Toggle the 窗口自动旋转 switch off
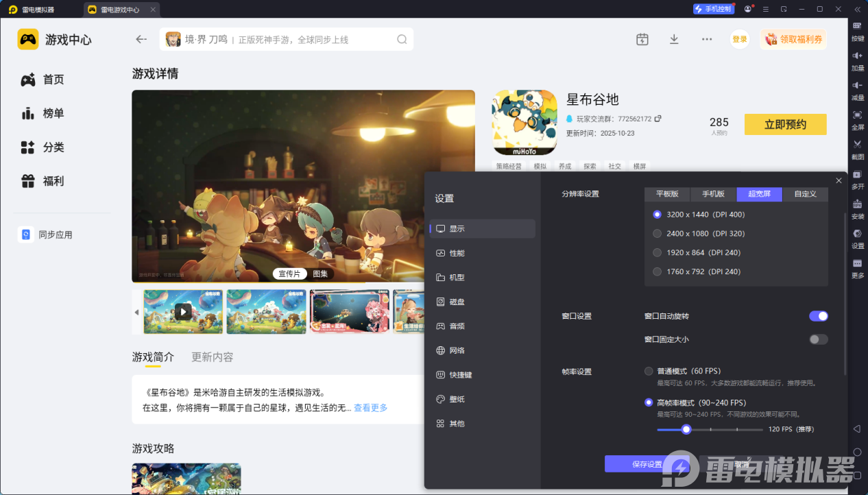This screenshot has height=495, width=868. tap(818, 316)
